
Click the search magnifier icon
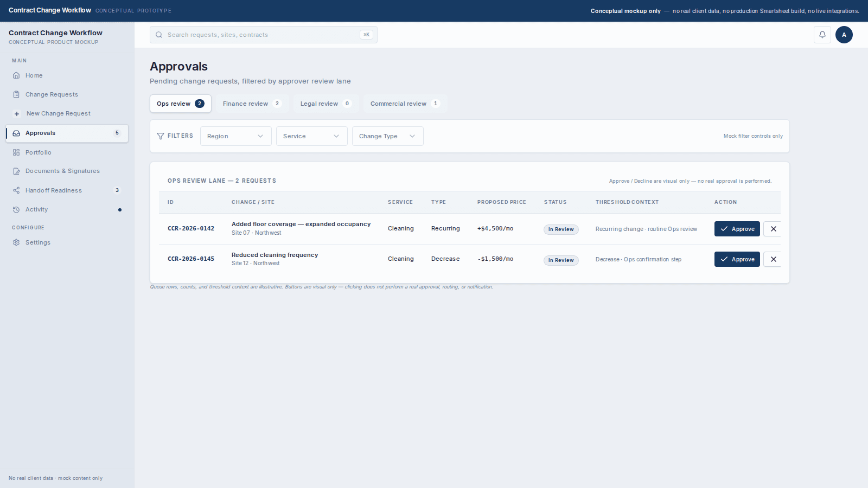pyautogui.click(x=159, y=35)
